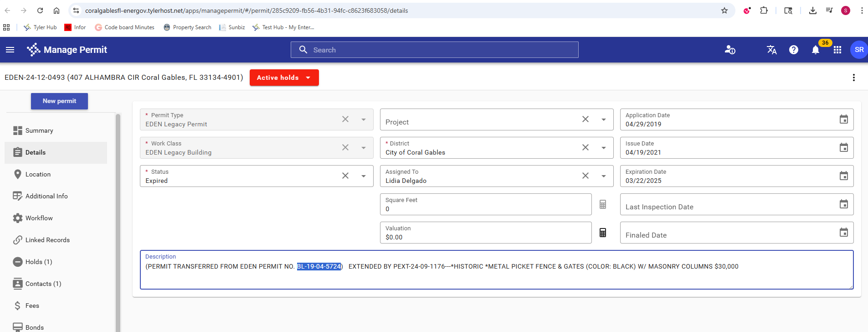Clear the Assigned To field
Screen dimensions: 868x332
click(586, 176)
